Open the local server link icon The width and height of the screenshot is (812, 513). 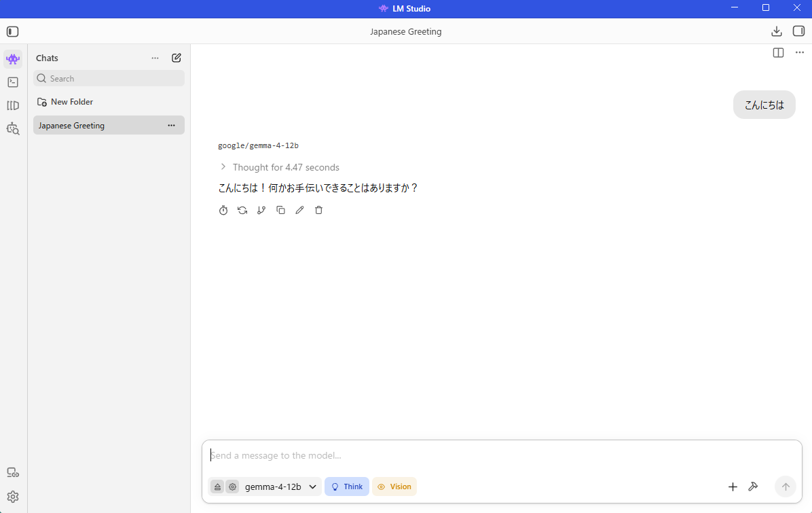click(x=13, y=473)
